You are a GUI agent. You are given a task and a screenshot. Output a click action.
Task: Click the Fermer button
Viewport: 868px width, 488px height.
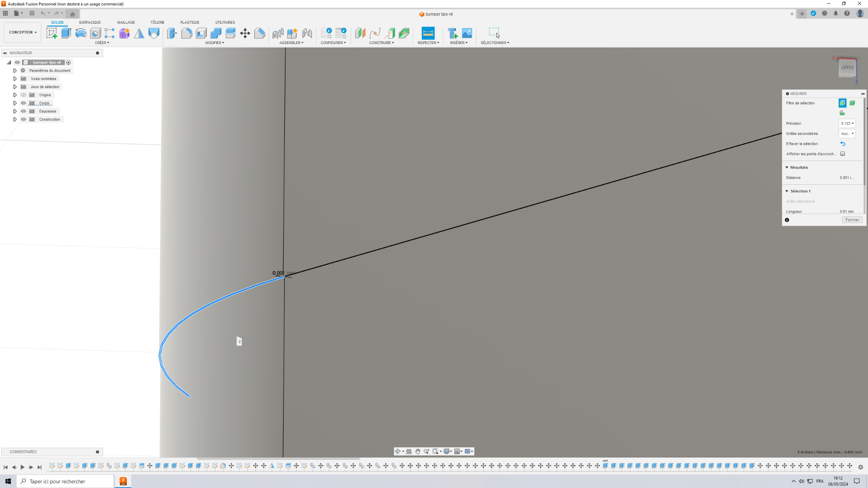852,220
